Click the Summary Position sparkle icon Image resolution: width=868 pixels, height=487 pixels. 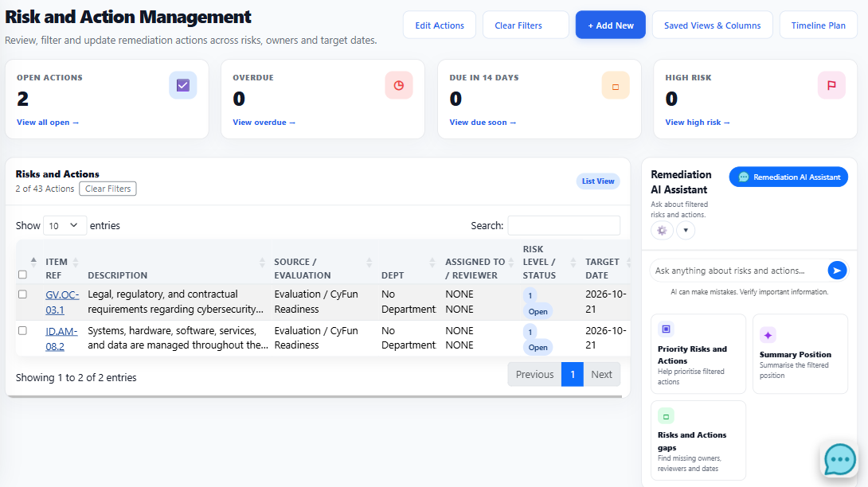(768, 335)
